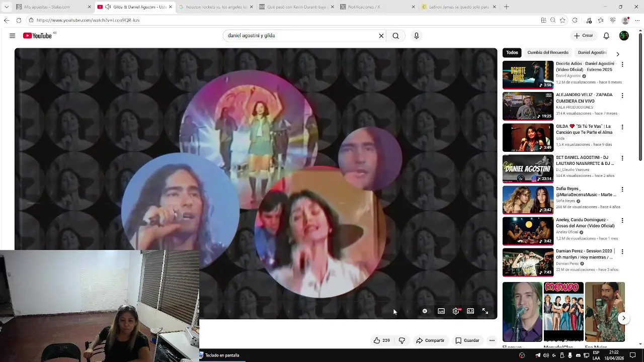
Task: Open browser media control music icon
Action: [x=589, y=20]
